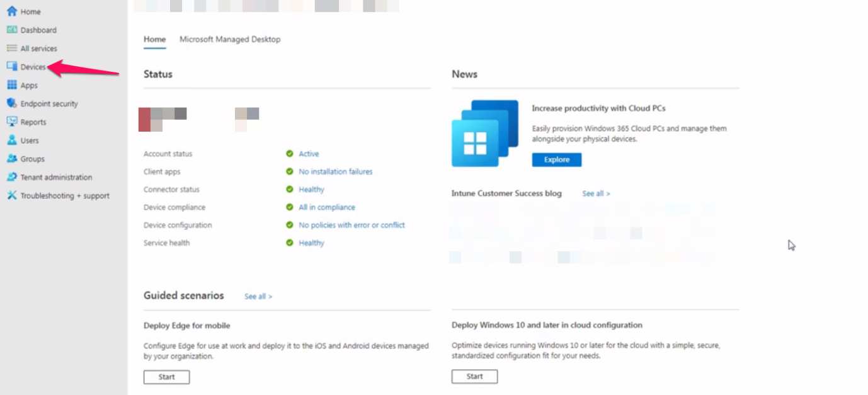Click the Tenant administration icon

coord(12,177)
